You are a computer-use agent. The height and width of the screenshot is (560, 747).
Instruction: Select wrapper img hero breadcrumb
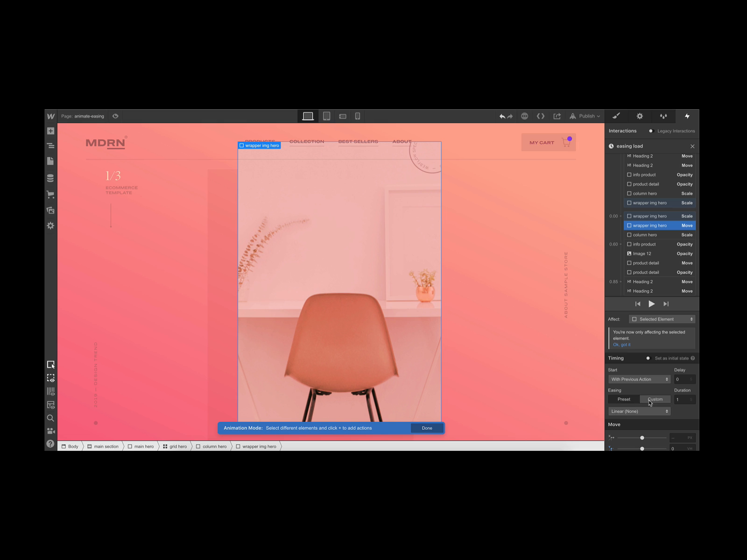click(256, 447)
